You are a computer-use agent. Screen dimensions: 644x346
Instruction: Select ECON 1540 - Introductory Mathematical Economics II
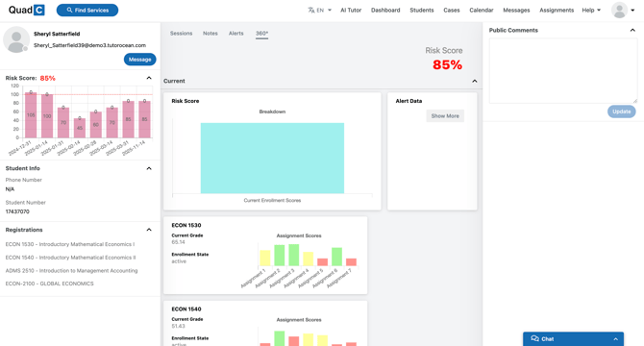70,258
